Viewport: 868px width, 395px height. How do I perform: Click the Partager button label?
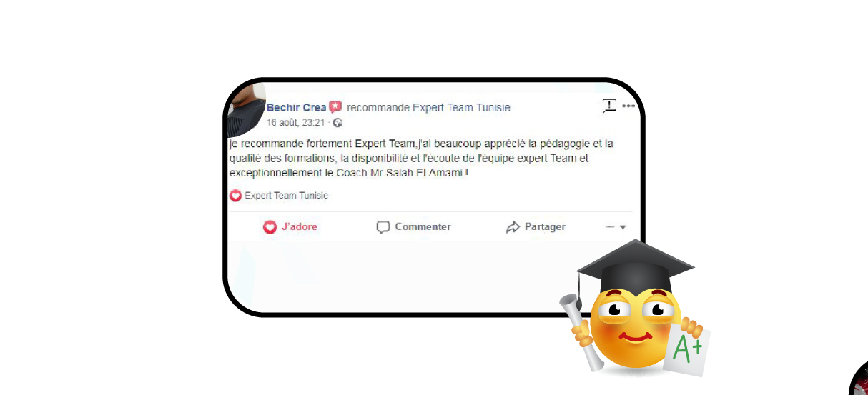545,227
